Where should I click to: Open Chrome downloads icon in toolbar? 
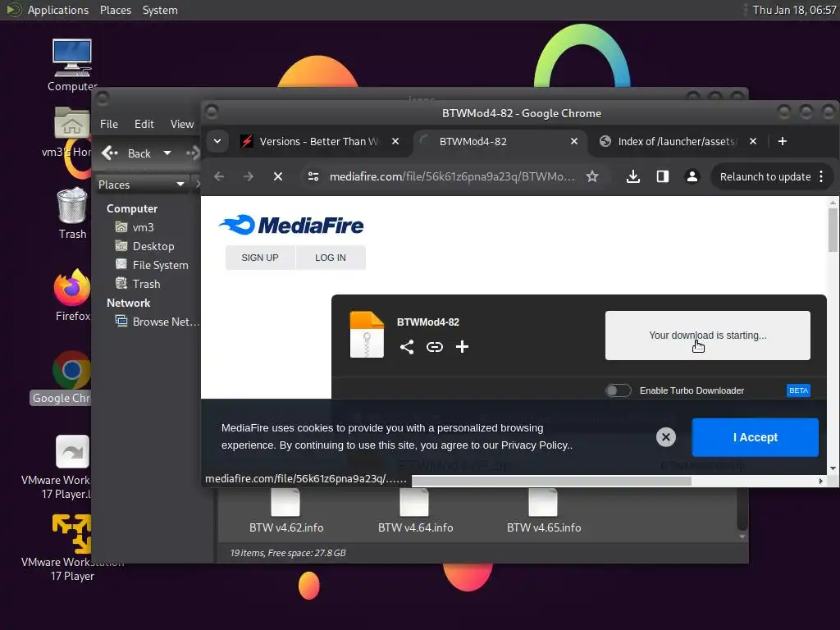[633, 176]
